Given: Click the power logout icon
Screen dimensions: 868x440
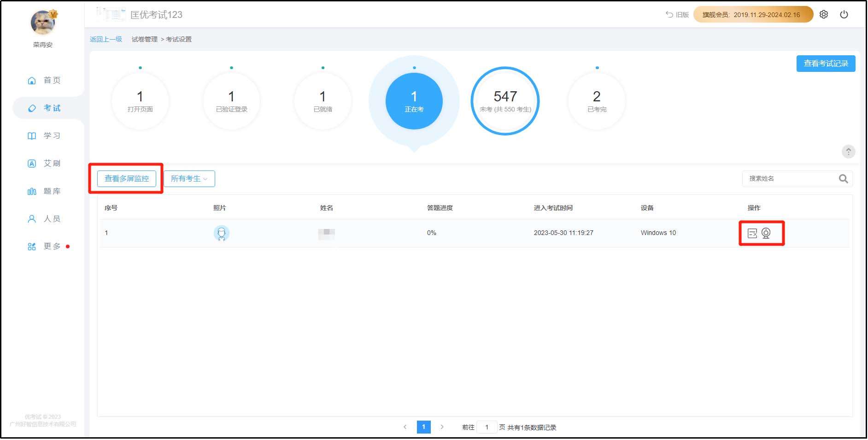Looking at the screenshot, I should 845,15.
